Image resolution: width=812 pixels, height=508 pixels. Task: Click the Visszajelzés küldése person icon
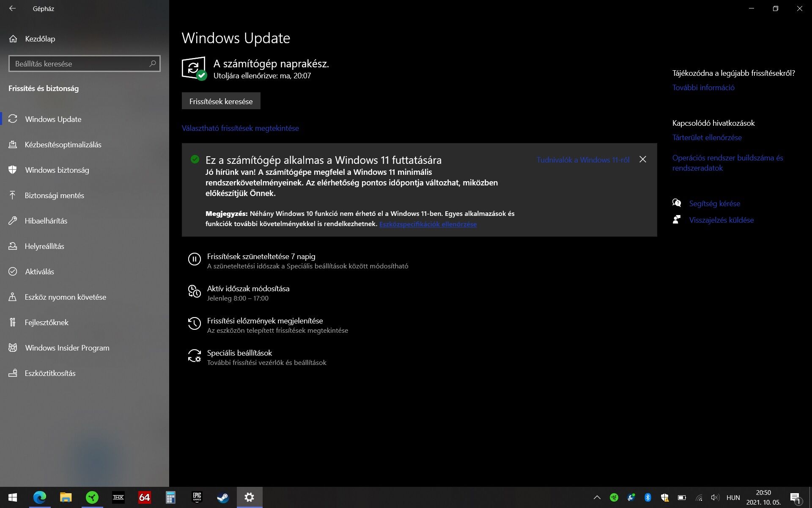point(677,220)
